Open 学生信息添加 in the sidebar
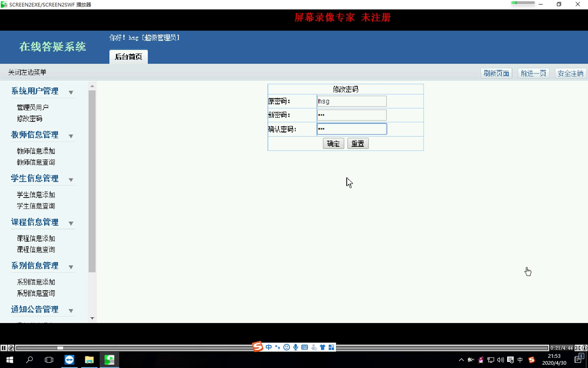Viewport: 588px width, 368px height. pos(36,195)
